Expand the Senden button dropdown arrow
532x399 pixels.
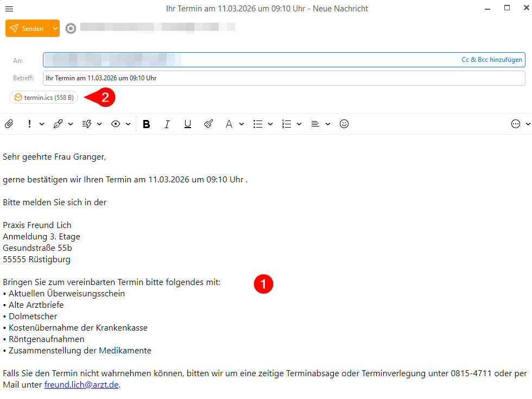(55, 28)
